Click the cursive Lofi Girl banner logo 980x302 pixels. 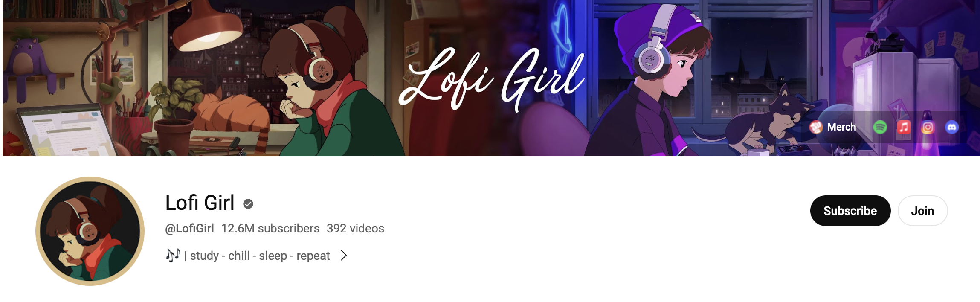pos(491,79)
